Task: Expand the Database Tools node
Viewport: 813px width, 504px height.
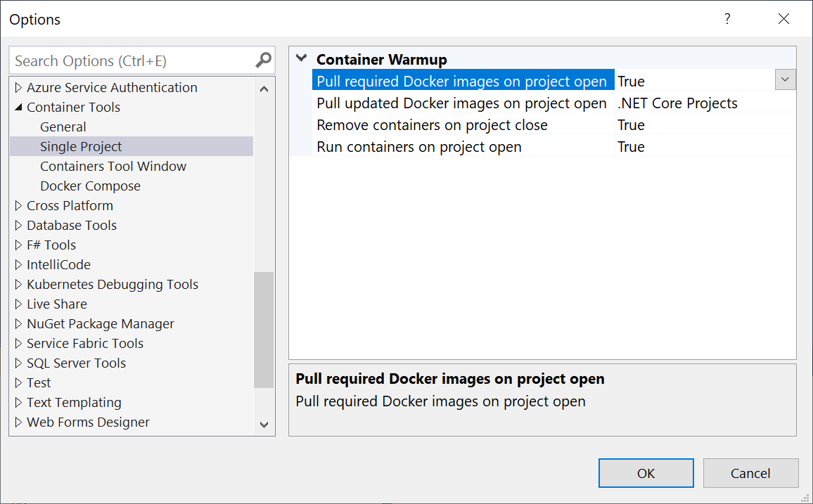Action: pos(18,225)
